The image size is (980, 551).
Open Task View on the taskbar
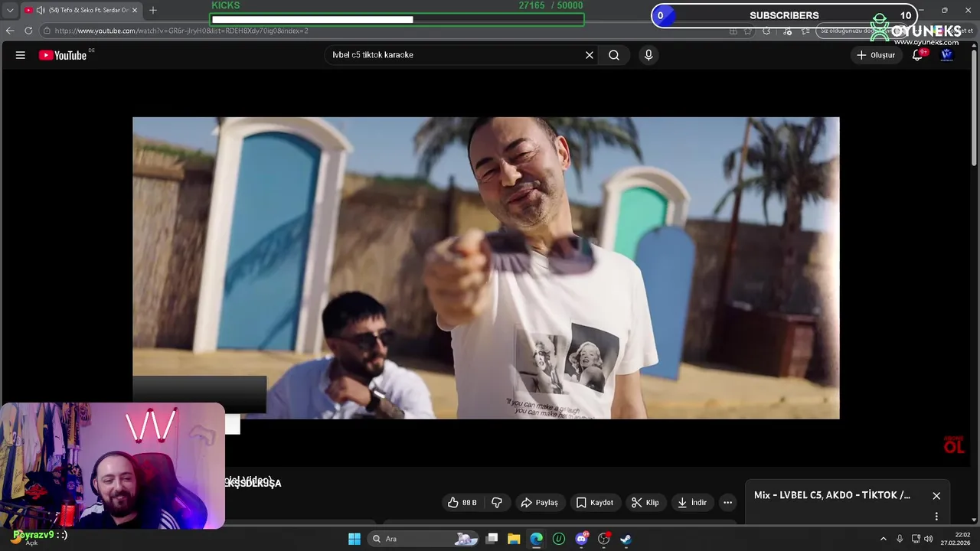pos(492,539)
